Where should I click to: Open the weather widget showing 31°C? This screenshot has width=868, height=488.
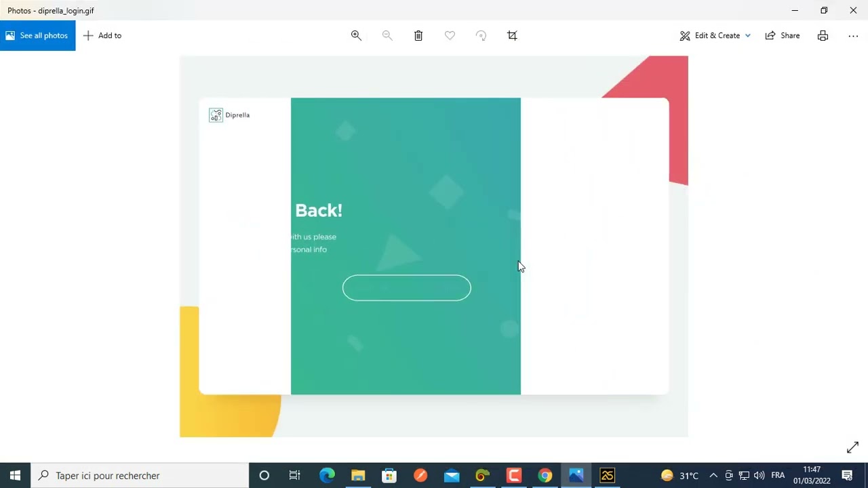679,475
